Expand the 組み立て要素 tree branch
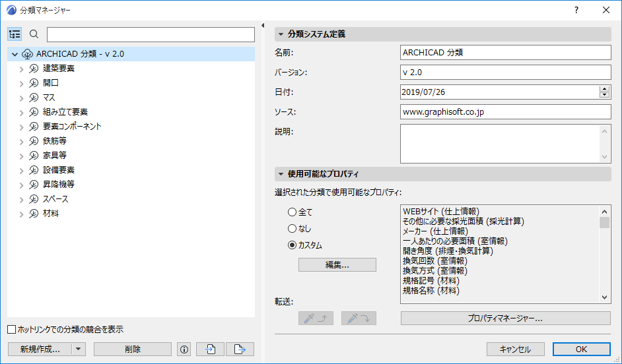 click(22, 113)
